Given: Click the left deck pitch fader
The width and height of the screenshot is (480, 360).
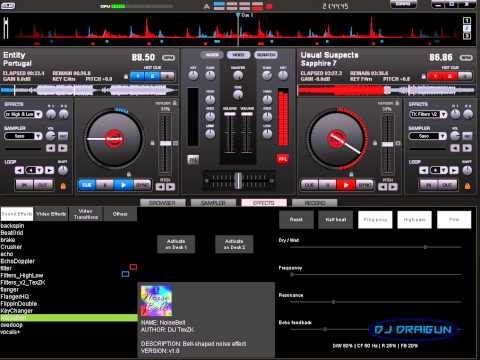Looking at the screenshot, I should coord(165,143).
